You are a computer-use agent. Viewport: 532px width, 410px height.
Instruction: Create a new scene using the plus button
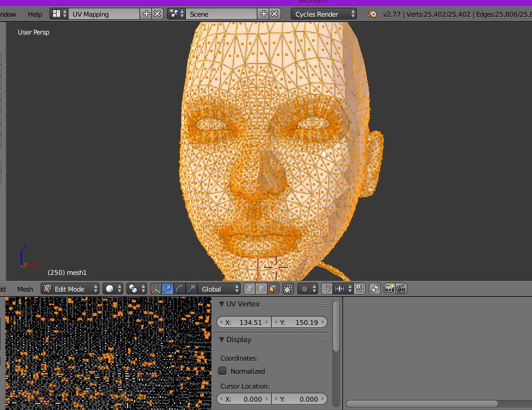[263, 14]
